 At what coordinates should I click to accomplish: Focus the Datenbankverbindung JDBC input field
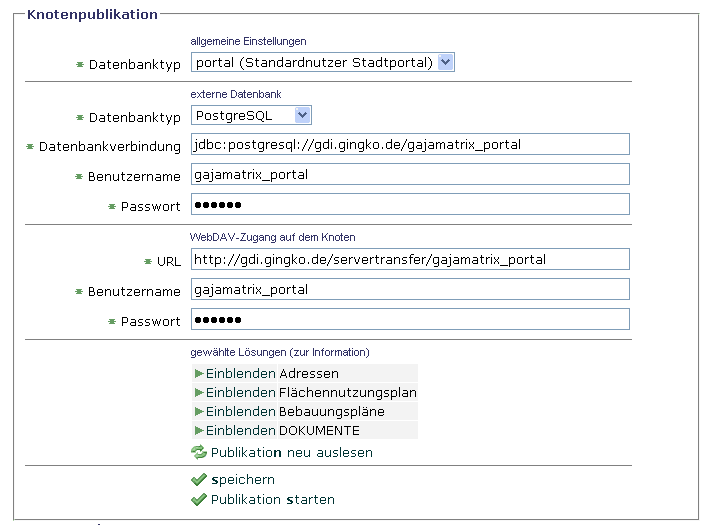[409, 145]
